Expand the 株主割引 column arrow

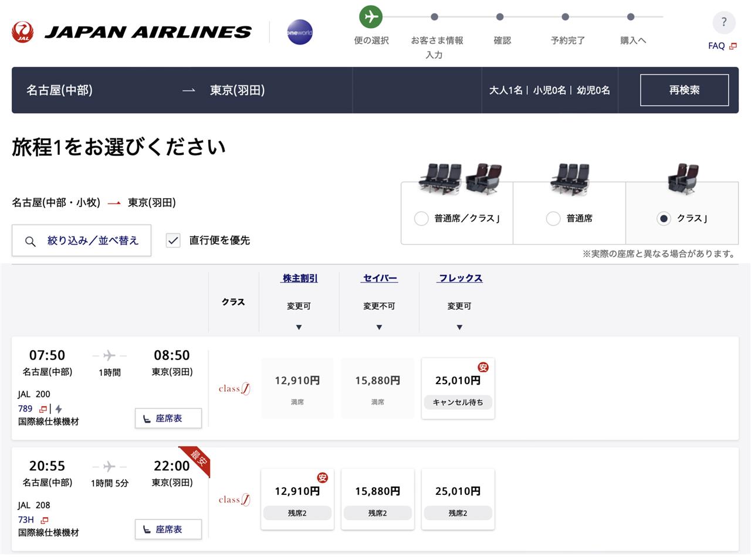tap(299, 327)
